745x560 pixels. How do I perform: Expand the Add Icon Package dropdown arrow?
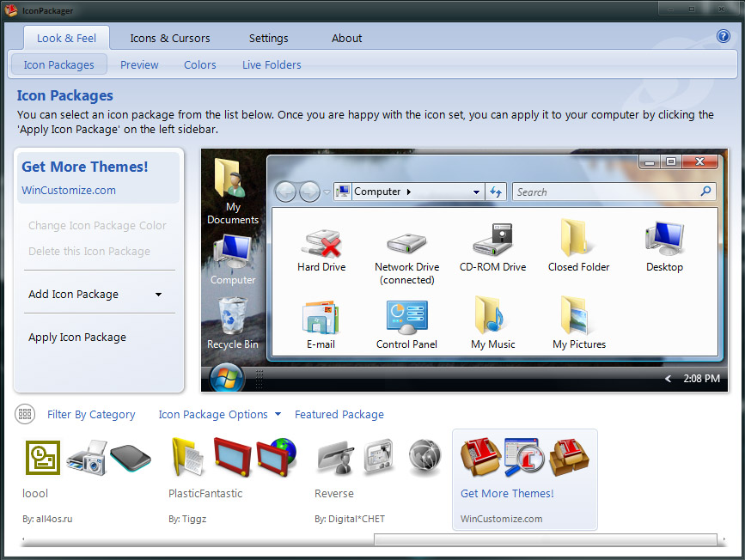tap(159, 295)
